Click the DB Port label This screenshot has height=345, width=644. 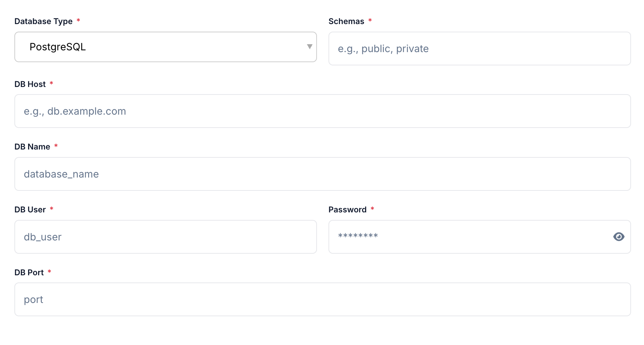(x=29, y=272)
